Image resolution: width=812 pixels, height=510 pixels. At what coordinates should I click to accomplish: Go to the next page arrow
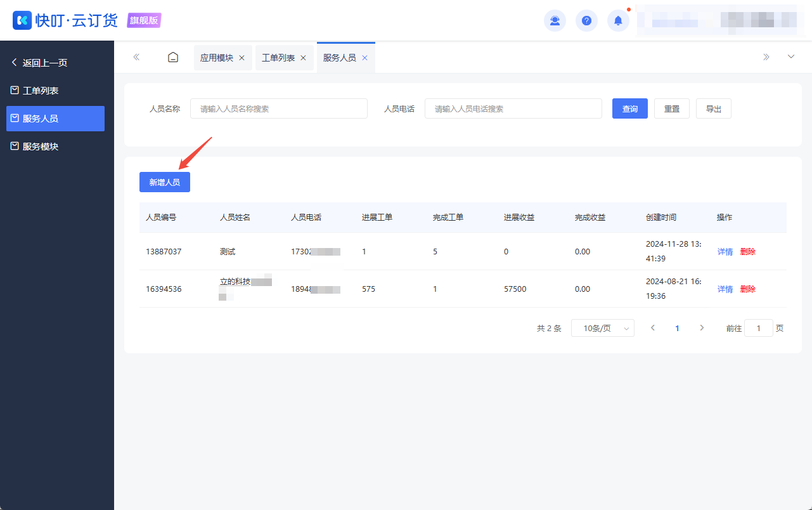(702, 328)
